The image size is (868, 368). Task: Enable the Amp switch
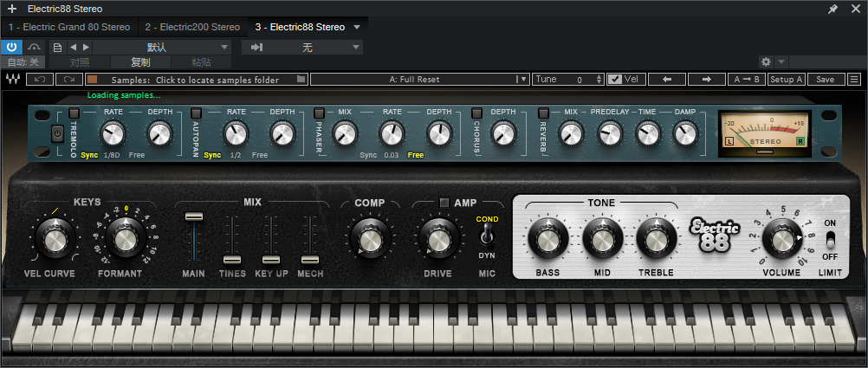[x=444, y=203]
